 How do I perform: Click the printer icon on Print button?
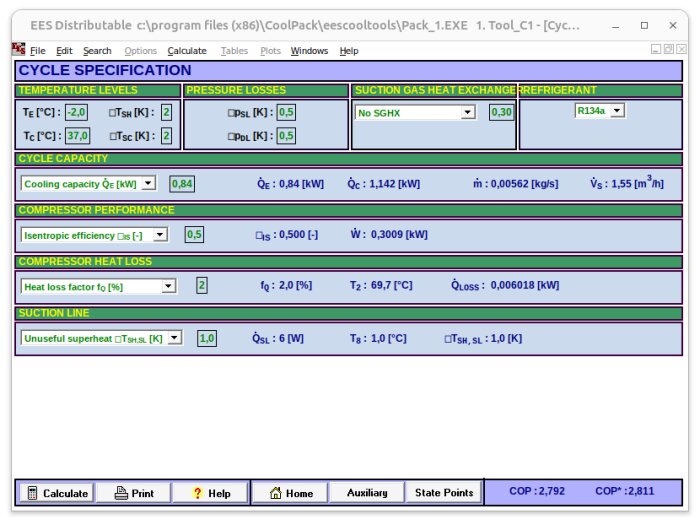[x=121, y=493]
